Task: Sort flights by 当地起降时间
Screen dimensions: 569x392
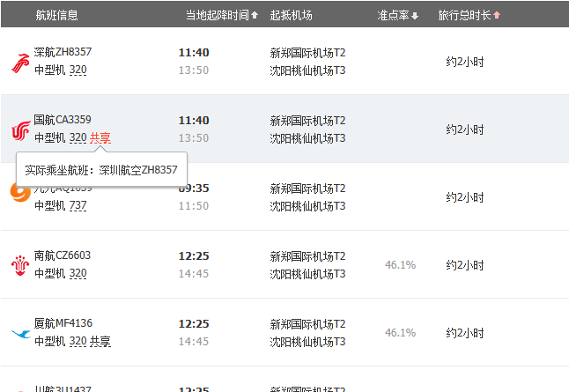Action: pos(222,15)
